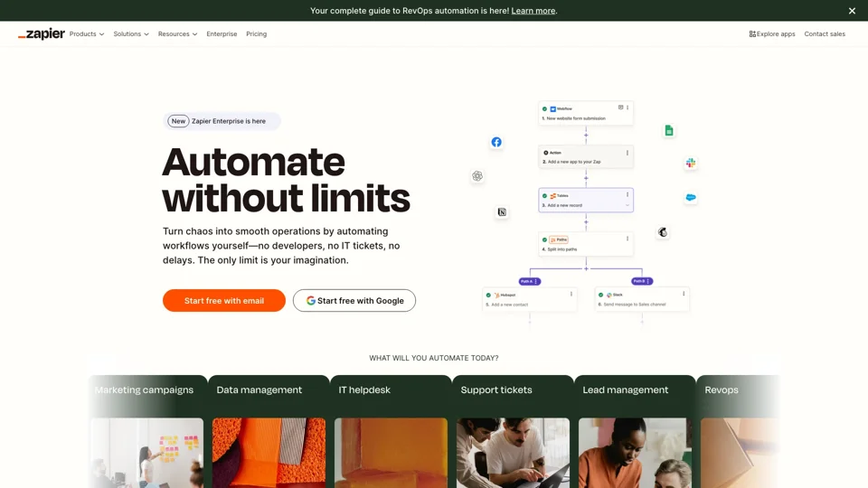The height and width of the screenshot is (488, 868).
Task: Click the Google logo on Start free button
Action: pyautogui.click(x=310, y=300)
